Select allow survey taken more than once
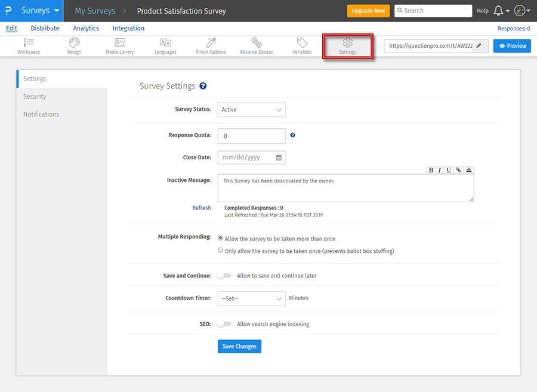This screenshot has width=537, height=392. 220,237
